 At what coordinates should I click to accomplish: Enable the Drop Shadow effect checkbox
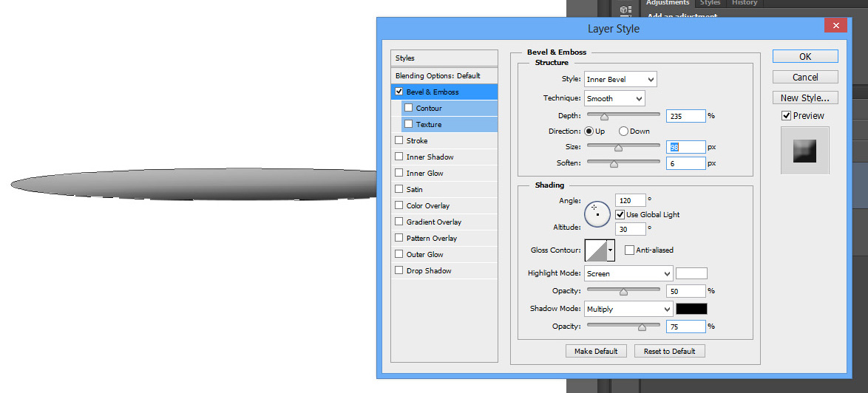point(399,270)
